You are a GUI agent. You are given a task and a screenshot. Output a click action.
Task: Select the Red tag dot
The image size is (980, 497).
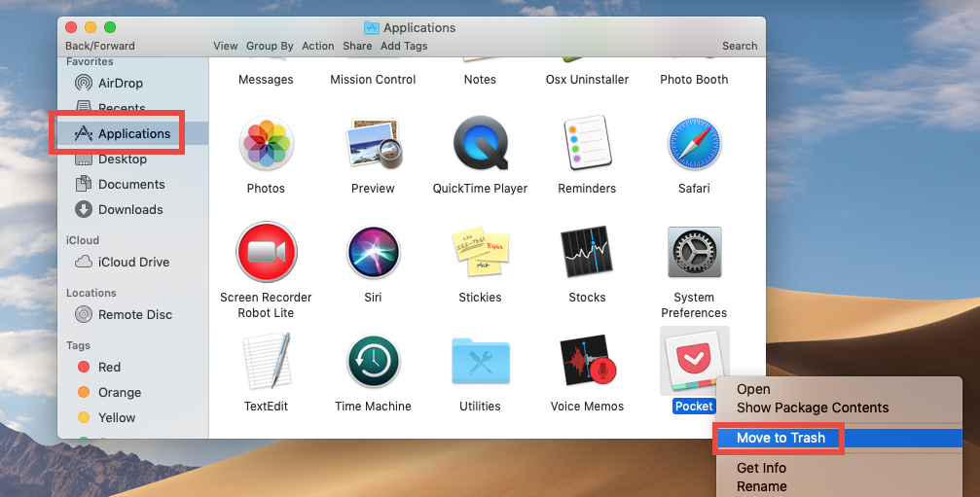83,367
